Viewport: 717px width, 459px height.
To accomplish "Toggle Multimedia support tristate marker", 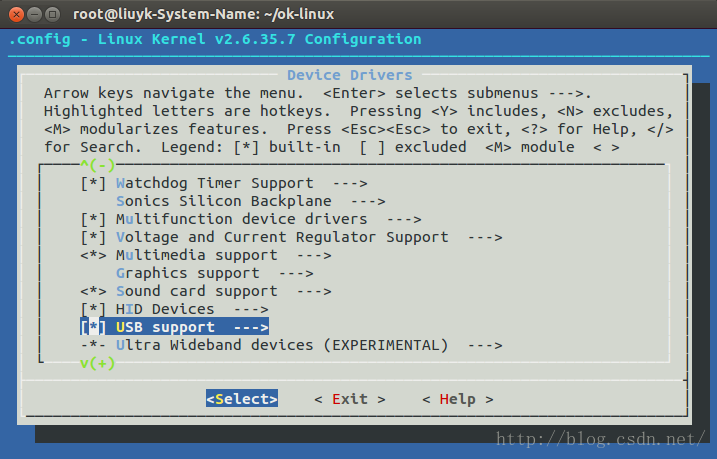I will (x=93, y=255).
